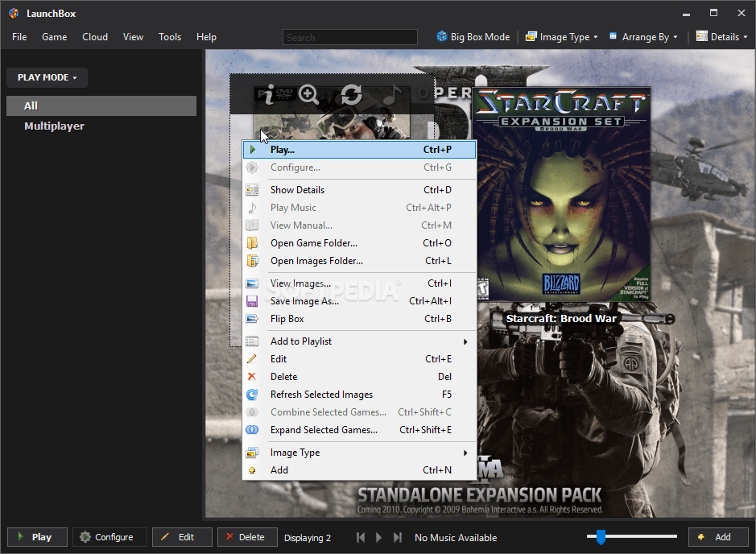
Task: Click the LaunchBox logo in title bar
Action: coord(14,14)
